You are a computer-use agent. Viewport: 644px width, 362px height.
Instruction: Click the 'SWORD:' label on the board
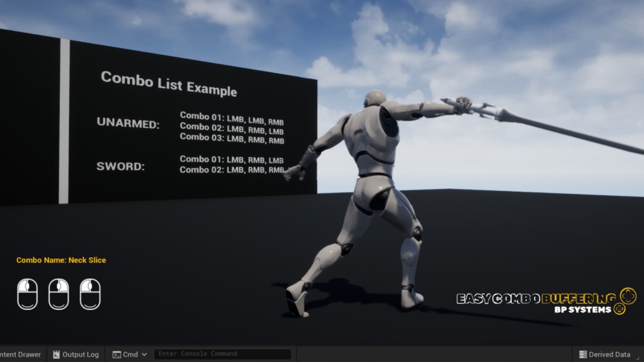point(120,166)
